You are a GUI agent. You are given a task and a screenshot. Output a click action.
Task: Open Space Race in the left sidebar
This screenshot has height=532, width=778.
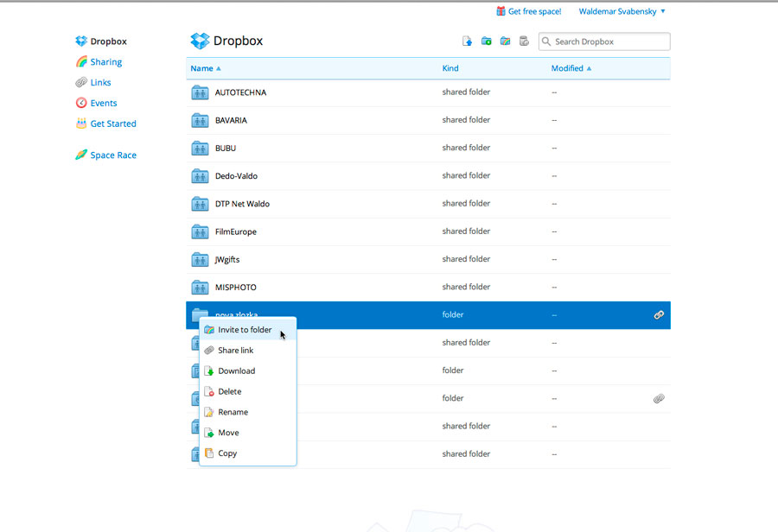click(x=105, y=155)
